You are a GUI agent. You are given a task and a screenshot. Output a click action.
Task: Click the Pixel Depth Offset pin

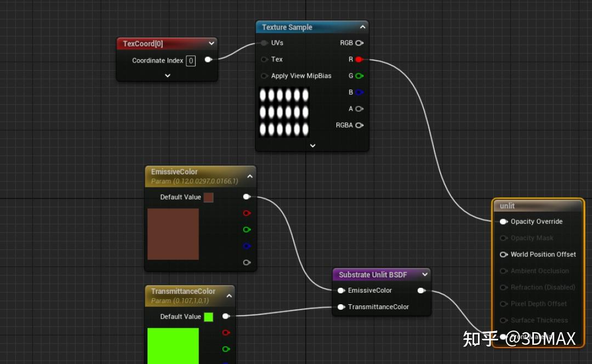click(504, 304)
